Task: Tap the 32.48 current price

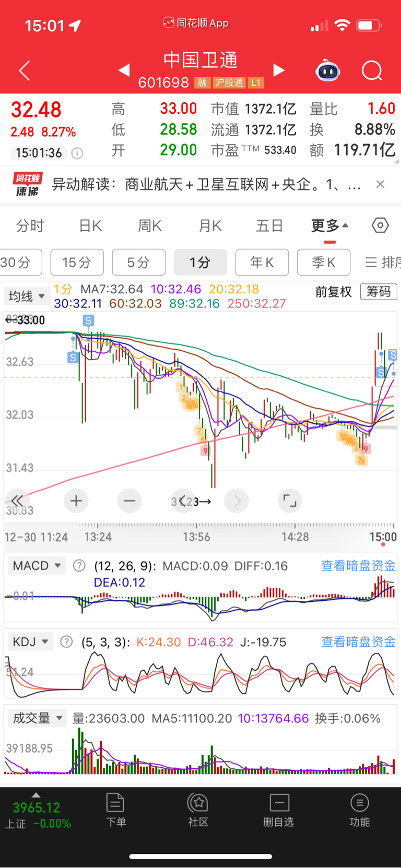Action: pyautogui.click(x=36, y=110)
